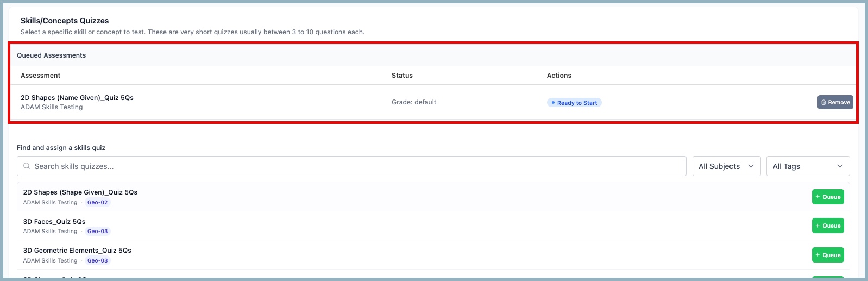Click the magnifier icon in the search box
868x281 pixels.
point(27,166)
